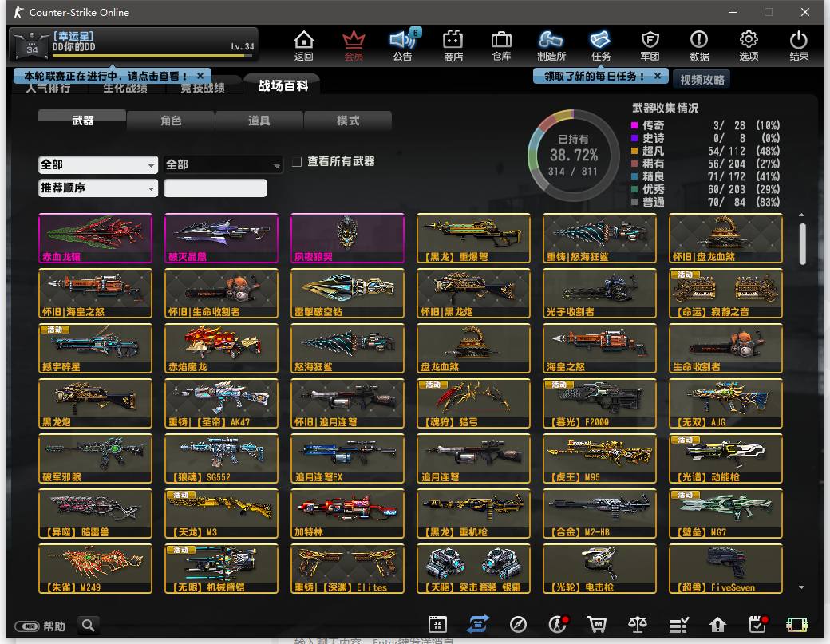830x644 pixels.
Task: Click the 38.72% collection progress ring
Action: click(x=574, y=155)
